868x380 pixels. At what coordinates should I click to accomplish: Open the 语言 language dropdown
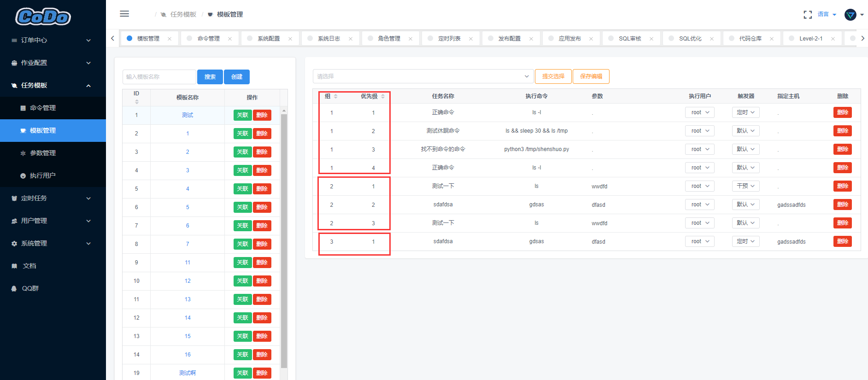(827, 14)
